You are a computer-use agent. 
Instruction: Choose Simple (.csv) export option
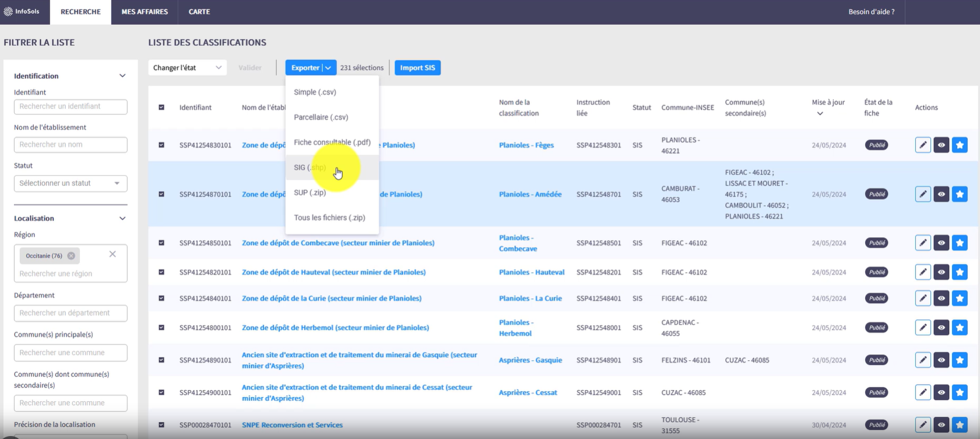pyautogui.click(x=332, y=92)
